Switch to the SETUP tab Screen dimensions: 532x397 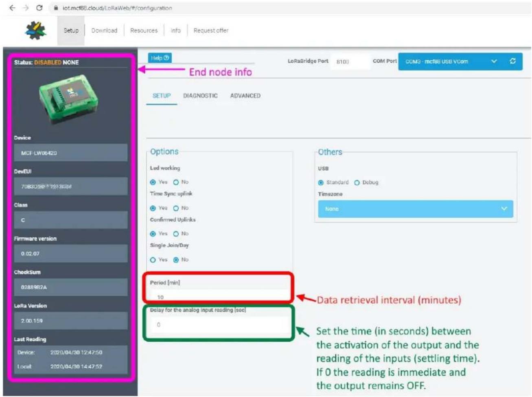coord(162,96)
